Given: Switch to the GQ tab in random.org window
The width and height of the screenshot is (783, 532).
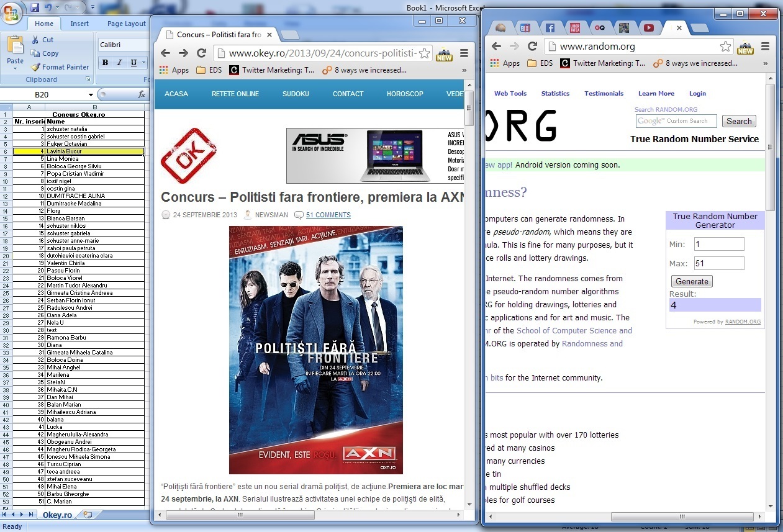Looking at the screenshot, I should pos(599,28).
